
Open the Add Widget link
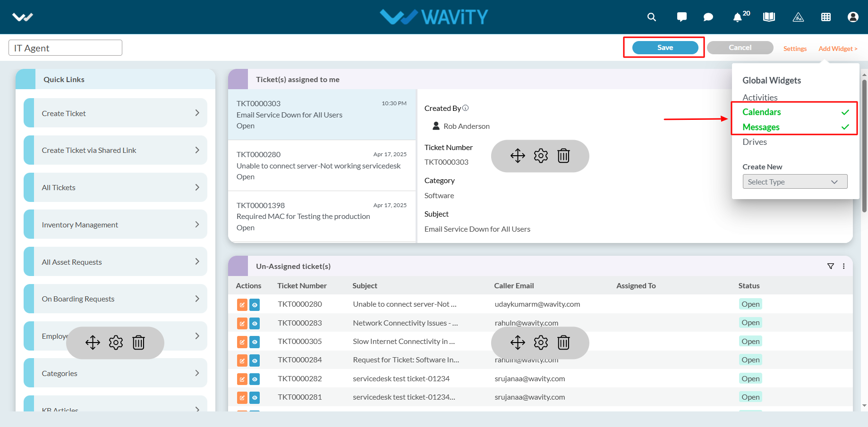(x=838, y=49)
